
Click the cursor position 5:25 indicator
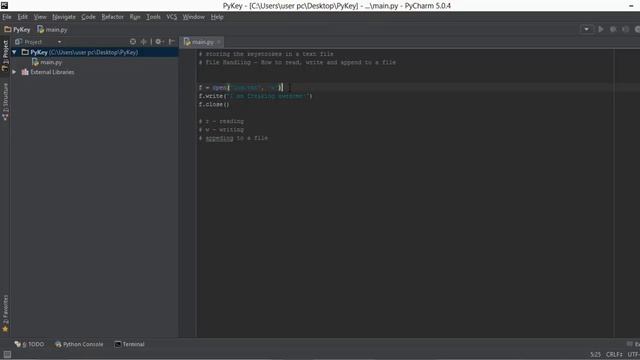pyautogui.click(x=595, y=354)
